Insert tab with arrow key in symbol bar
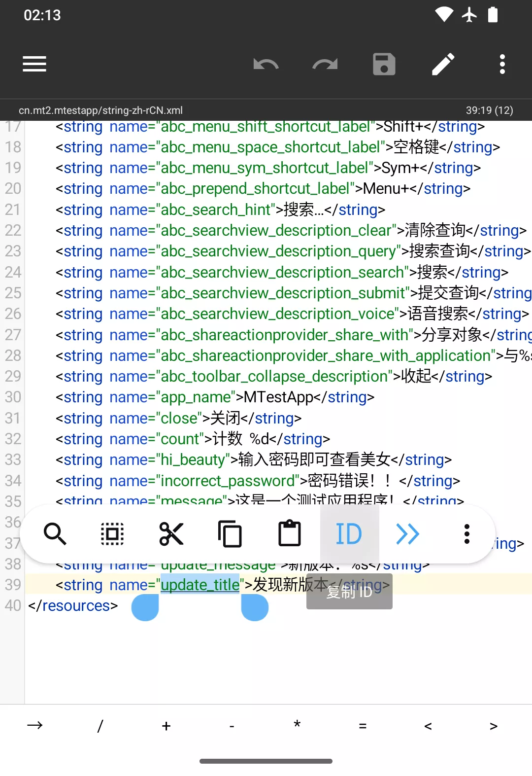Image resolution: width=532 pixels, height=776 pixels. (x=34, y=726)
